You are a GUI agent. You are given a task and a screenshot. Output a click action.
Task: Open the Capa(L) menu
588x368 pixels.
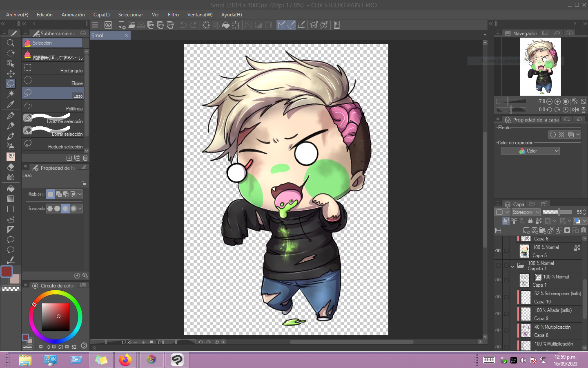(x=101, y=15)
